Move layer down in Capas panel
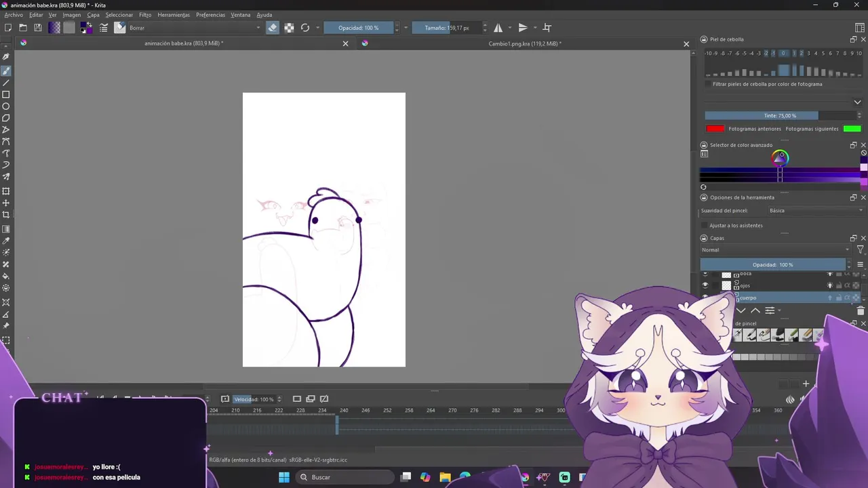 [x=741, y=310]
